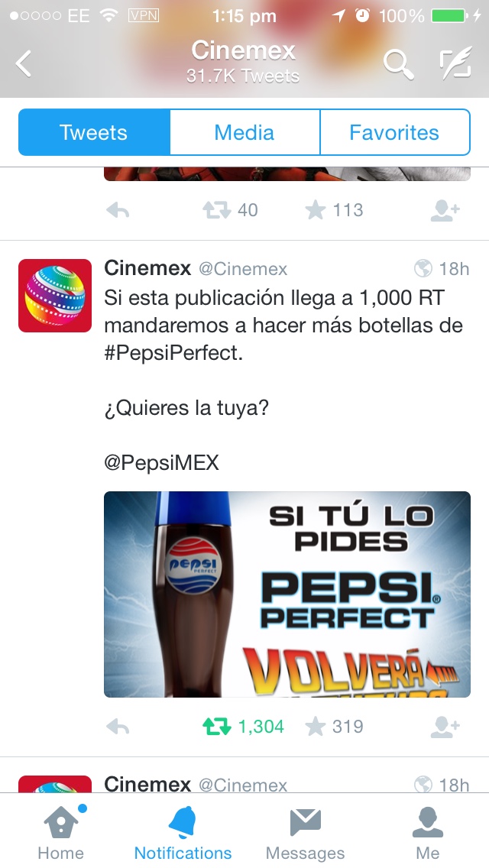Go to Home in bottom bar
This screenshot has width=489, height=868.
[x=61, y=831]
